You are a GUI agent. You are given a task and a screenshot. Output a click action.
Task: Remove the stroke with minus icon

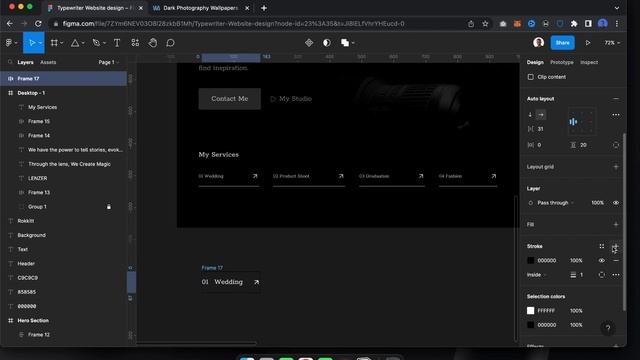[x=616, y=260]
